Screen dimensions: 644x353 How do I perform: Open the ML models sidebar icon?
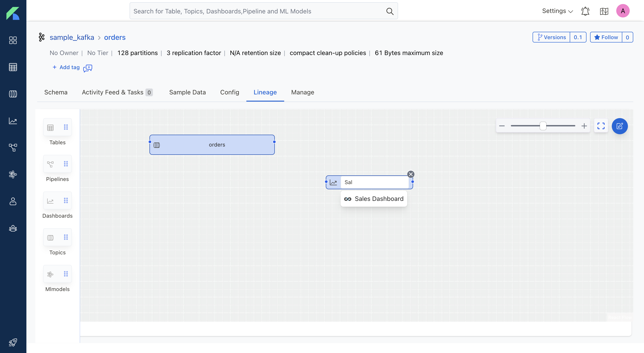tap(13, 174)
